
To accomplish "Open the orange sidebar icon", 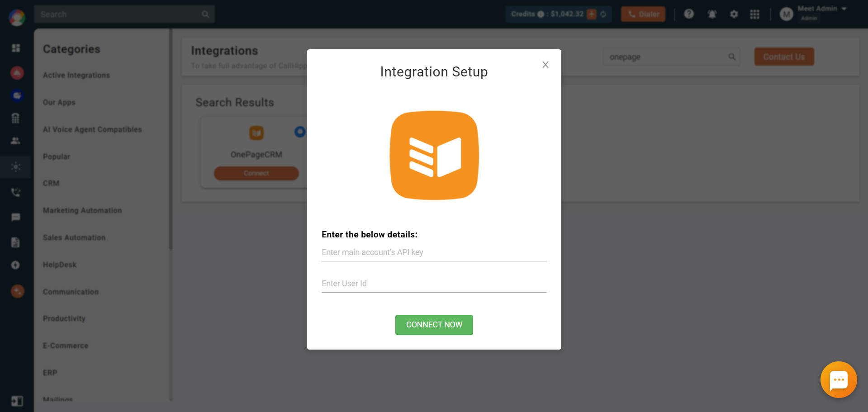I will (x=17, y=291).
